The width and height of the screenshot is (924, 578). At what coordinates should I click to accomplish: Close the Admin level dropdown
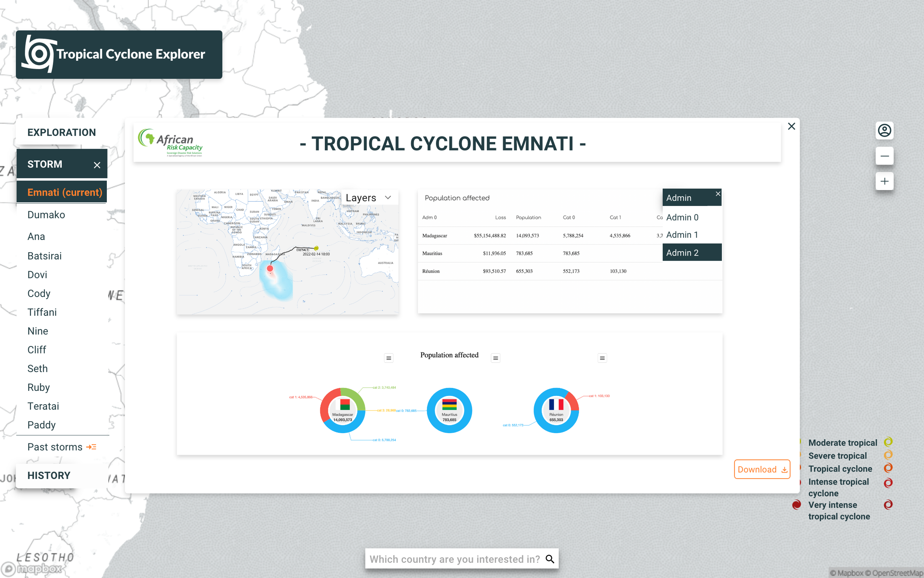(x=718, y=194)
